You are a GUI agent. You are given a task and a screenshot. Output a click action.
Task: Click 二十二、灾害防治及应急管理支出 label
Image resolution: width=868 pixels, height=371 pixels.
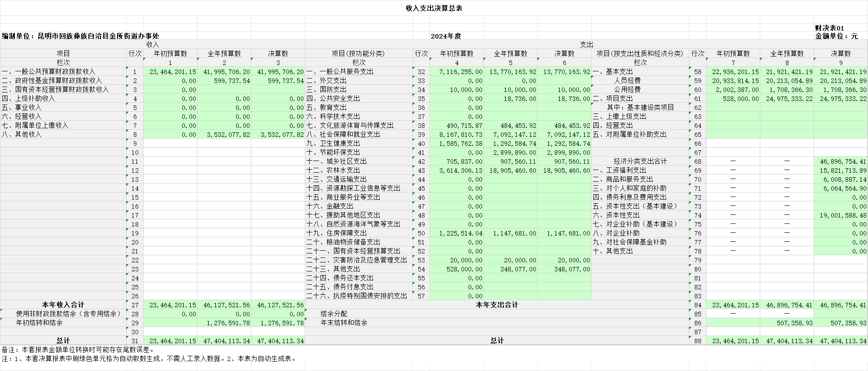point(357,260)
